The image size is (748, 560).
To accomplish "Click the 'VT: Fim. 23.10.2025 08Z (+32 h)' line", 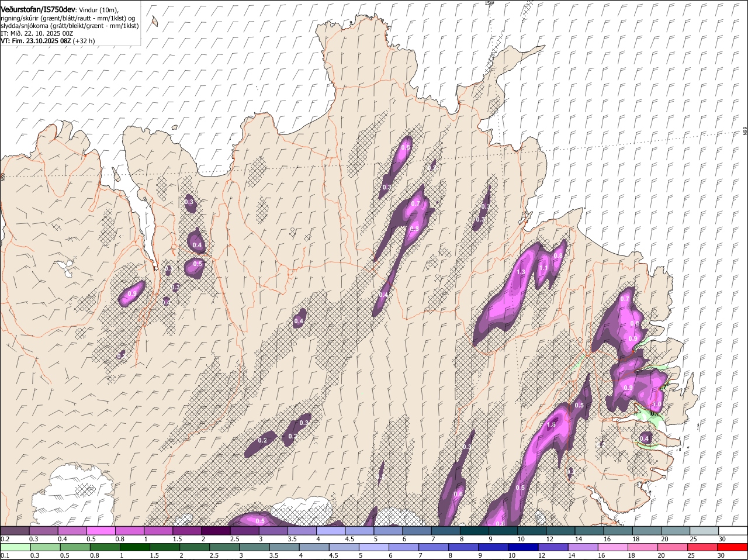I will pyautogui.click(x=48, y=41).
